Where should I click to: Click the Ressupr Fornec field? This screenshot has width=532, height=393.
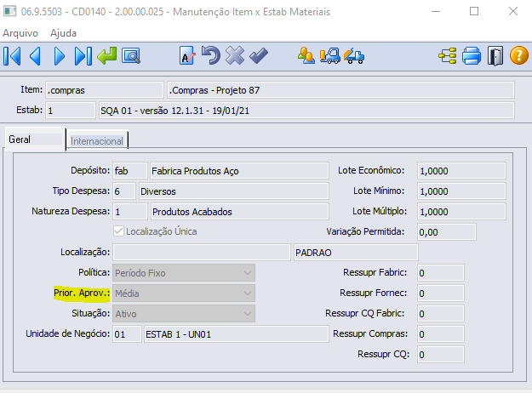tap(440, 293)
